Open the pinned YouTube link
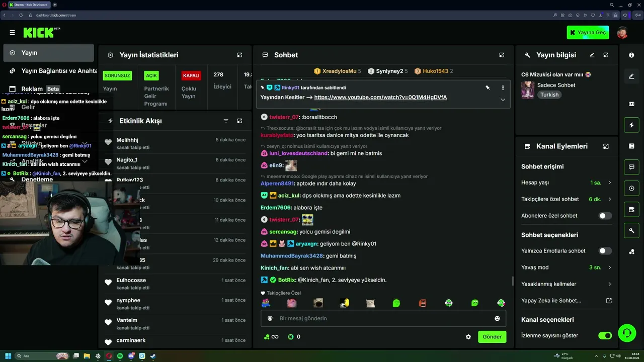Screen dimensions: 644x362 [380, 97]
